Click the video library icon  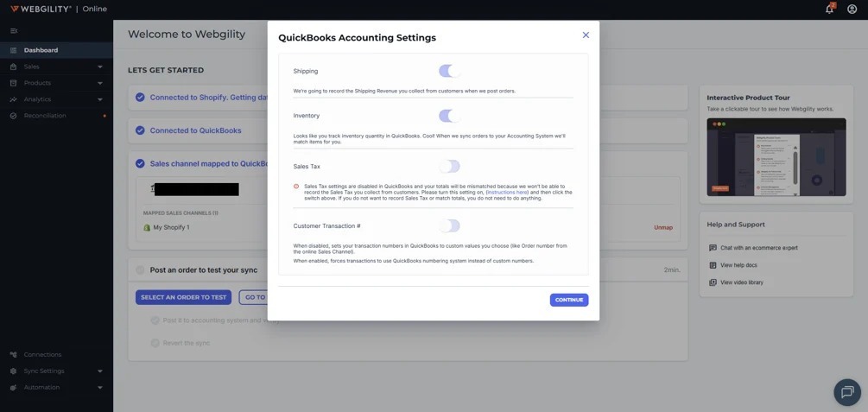coord(713,282)
